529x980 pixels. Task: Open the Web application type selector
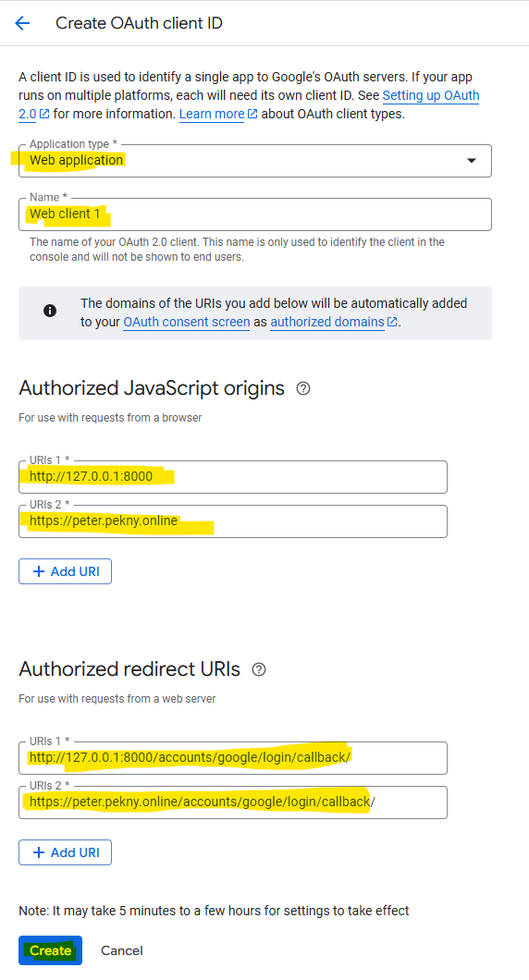click(255, 161)
